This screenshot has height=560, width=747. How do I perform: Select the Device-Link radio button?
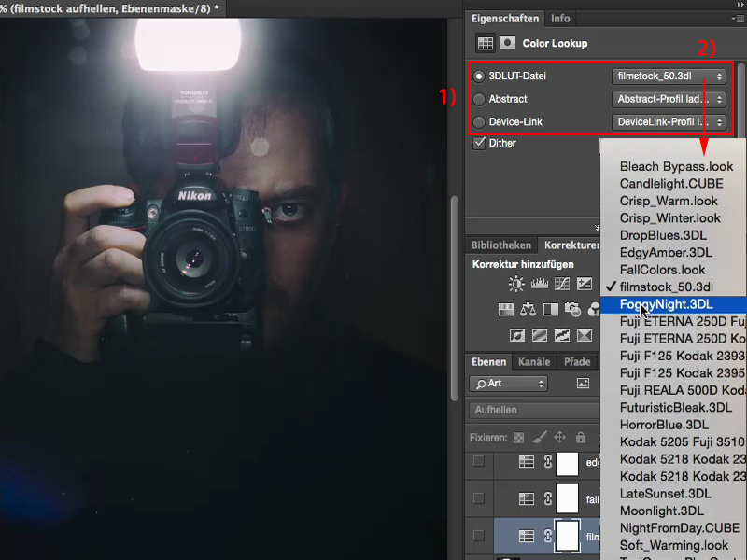coord(479,122)
